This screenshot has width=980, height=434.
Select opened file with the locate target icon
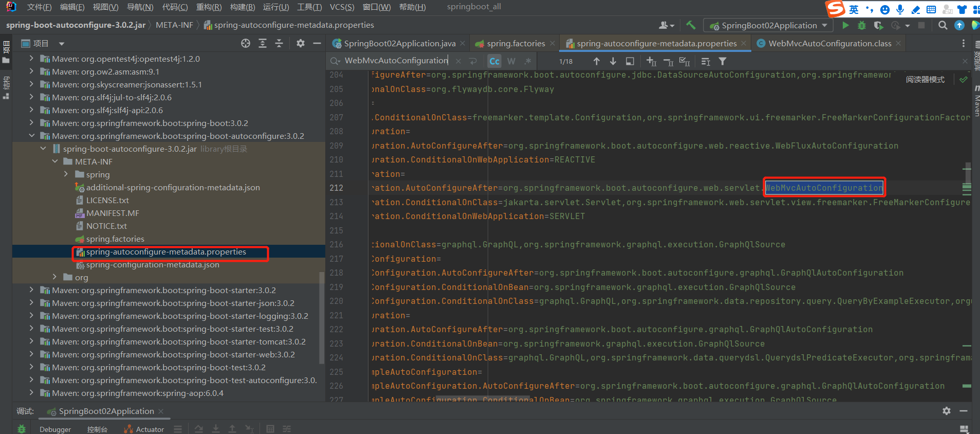(x=246, y=44)
